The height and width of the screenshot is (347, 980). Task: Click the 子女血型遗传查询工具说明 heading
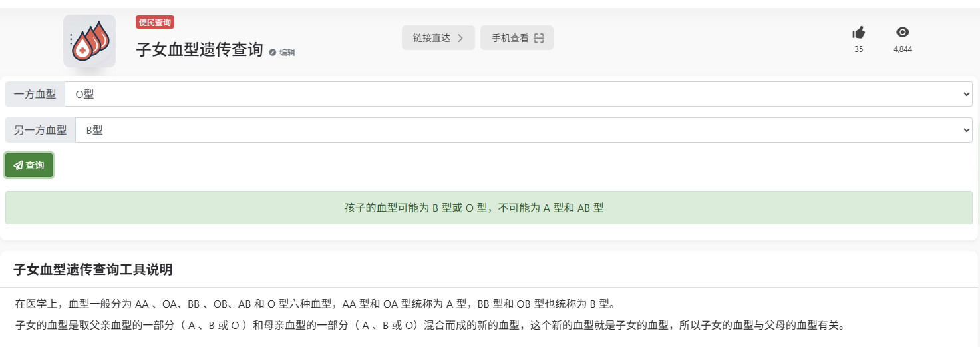click(x=93, y=270)
